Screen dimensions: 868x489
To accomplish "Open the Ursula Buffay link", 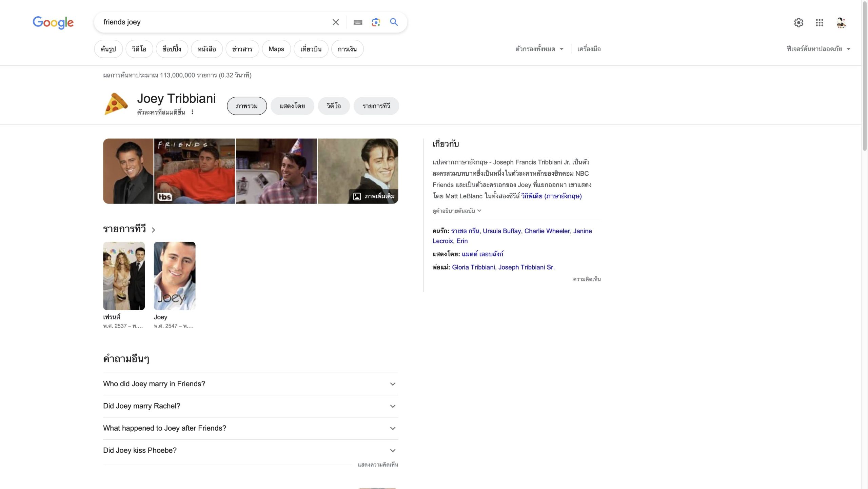I will 501,231.
